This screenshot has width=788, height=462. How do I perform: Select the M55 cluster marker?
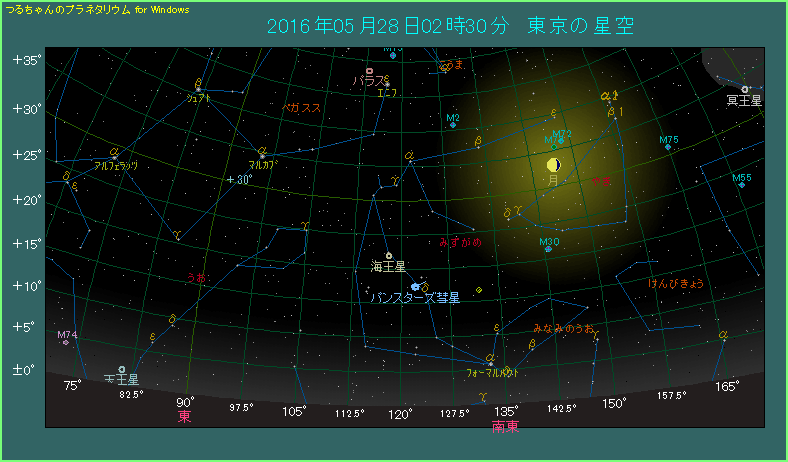[x=741, y=185]
